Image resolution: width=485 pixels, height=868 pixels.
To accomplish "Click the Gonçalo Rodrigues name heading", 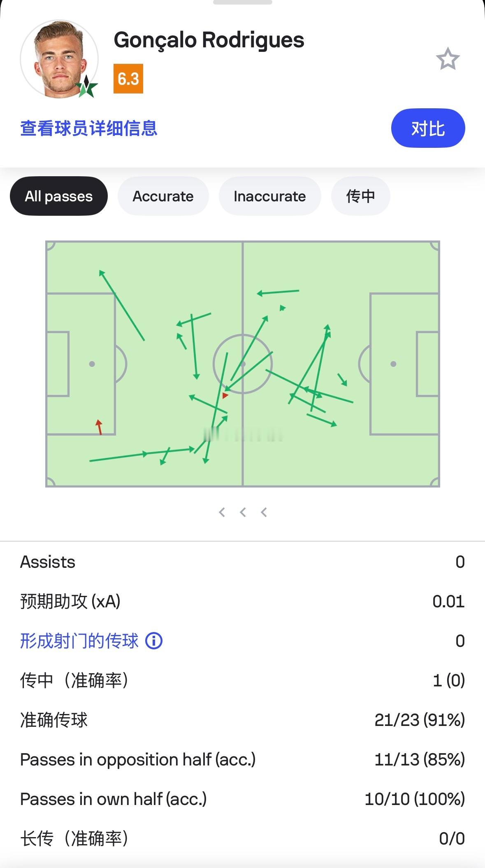I will [x=209, y=40].
